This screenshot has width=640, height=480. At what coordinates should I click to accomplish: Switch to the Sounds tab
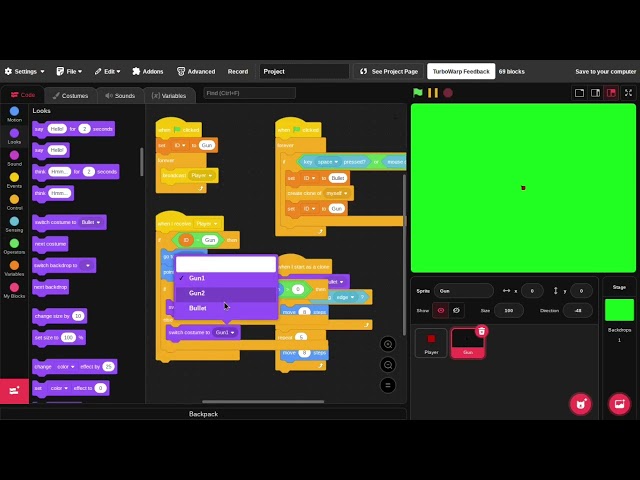coord(120,96)
